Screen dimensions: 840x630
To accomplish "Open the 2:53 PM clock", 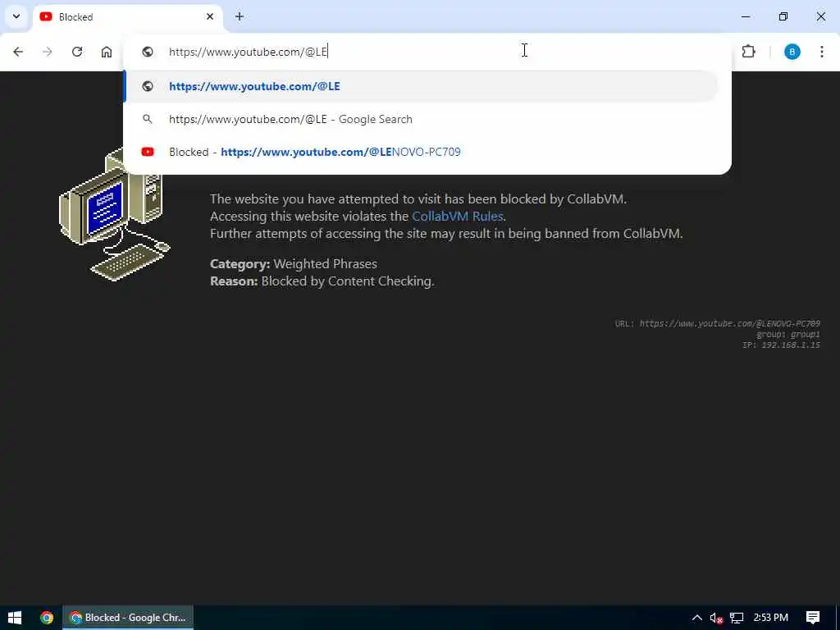I will click(771, 618).
